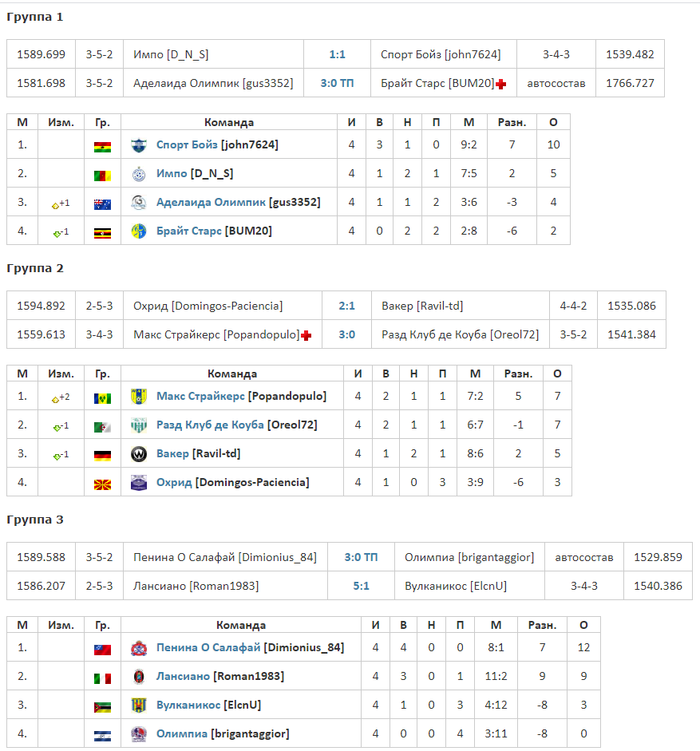This screenshot has width=700, height=751.
Task: Open Макс Страйкерс team link in standings
Action: click(x=201, y=396)
